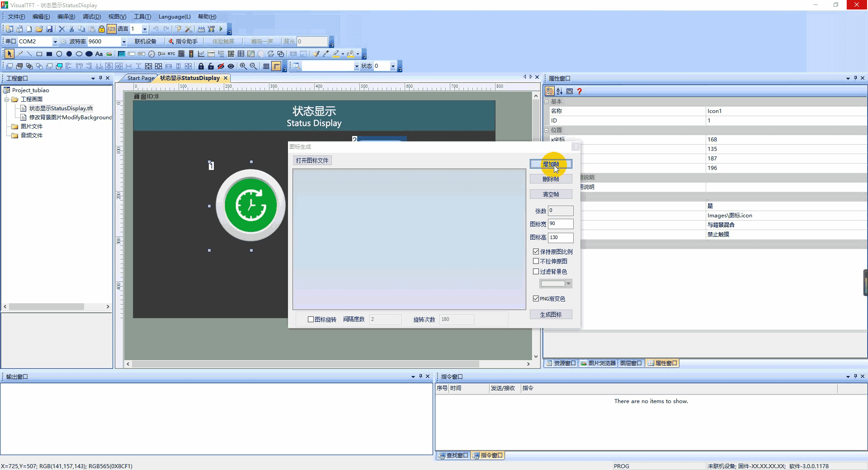This screenshot has height=470, width=868.
Task: Open the 9600 baud rate dropdown
Action: tap(124, 42)
